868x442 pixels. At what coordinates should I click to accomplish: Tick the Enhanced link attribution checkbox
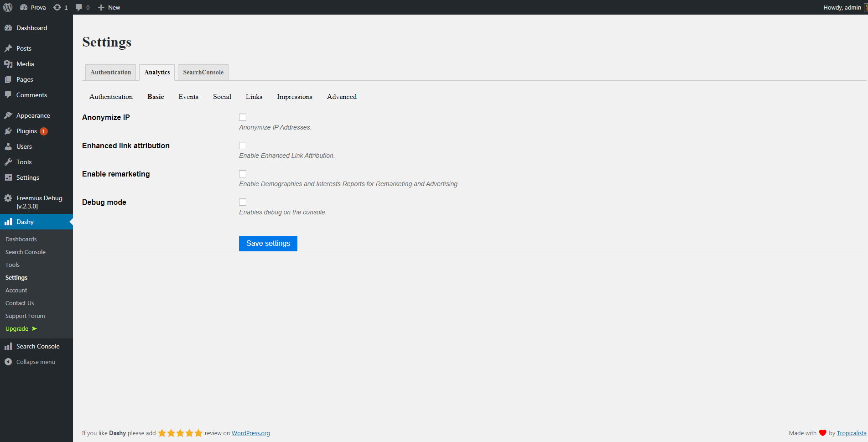(243, 146)
